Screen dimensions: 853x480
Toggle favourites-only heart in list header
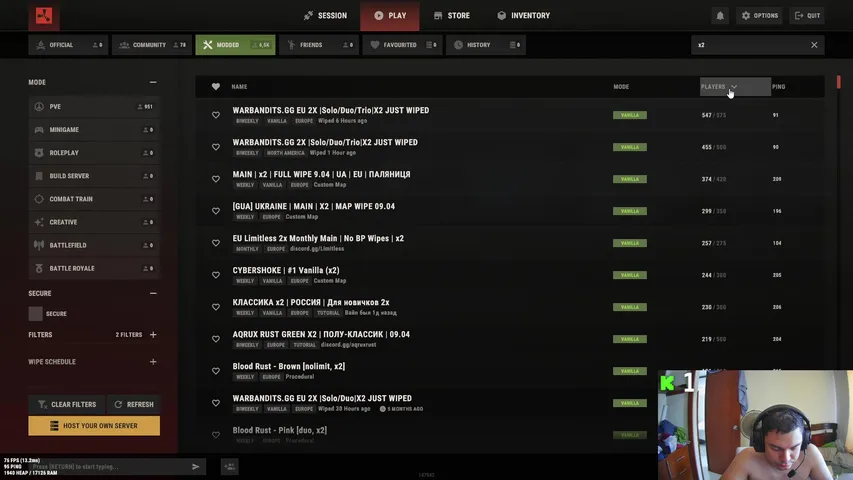pos(216,87)
